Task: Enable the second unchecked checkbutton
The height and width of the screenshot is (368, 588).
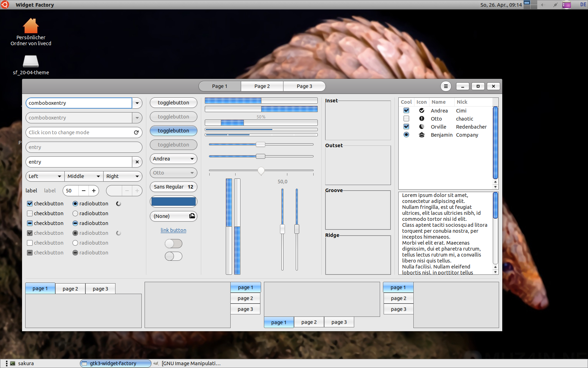Action: 30,213
